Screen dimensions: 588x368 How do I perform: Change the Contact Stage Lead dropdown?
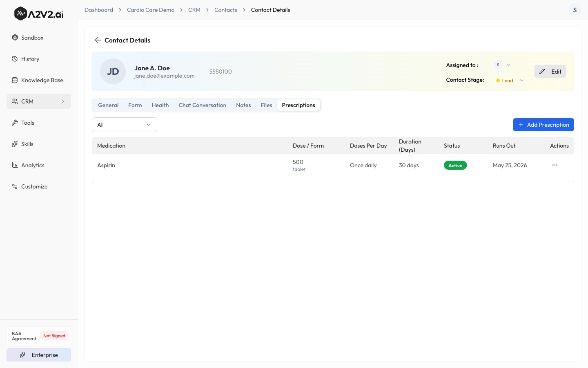point(510,81)
